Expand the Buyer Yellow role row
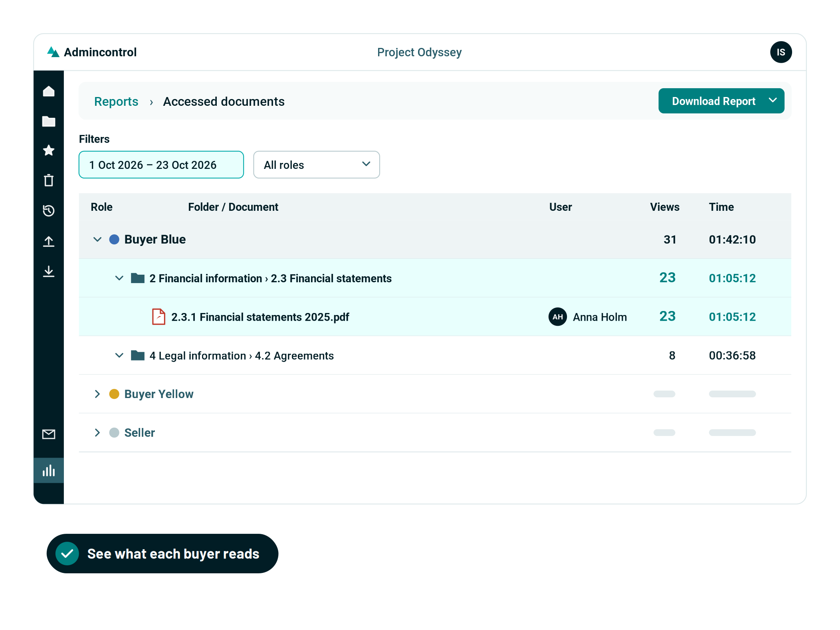 click(97, 394)
